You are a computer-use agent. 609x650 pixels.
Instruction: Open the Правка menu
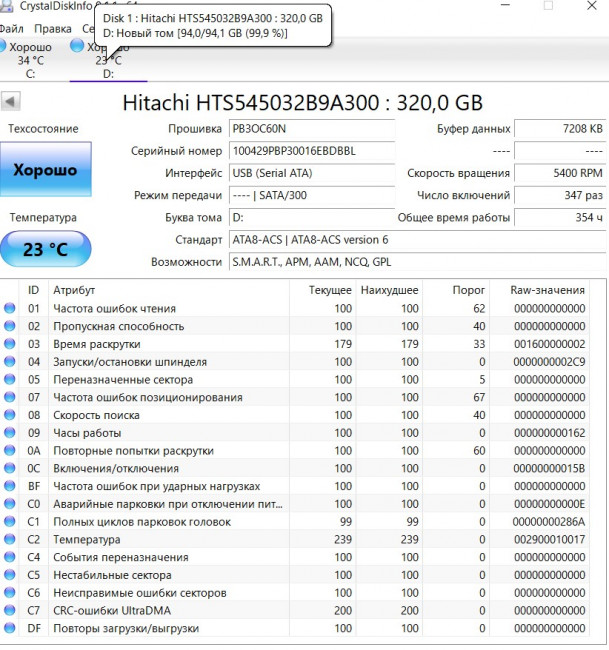click(x=53, y=29)
